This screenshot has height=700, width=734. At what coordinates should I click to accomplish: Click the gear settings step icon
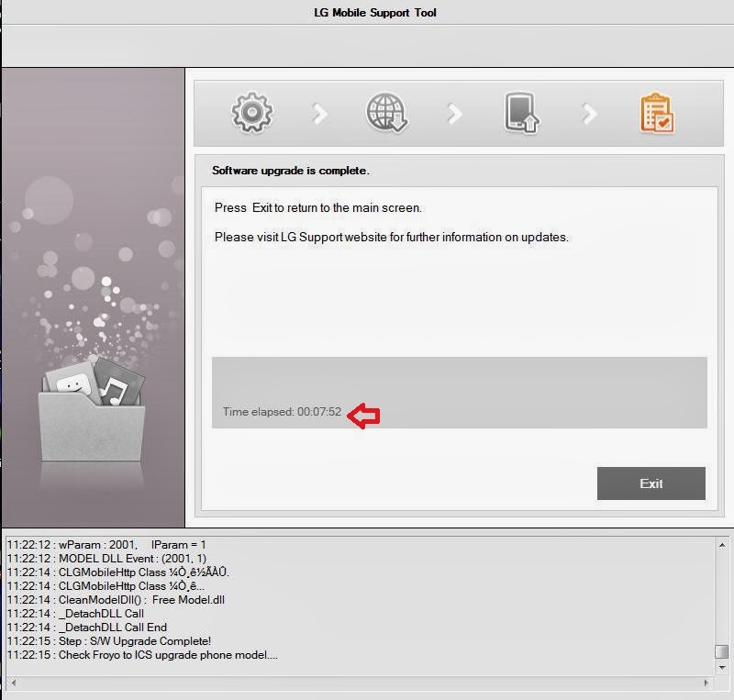(251, 112)
